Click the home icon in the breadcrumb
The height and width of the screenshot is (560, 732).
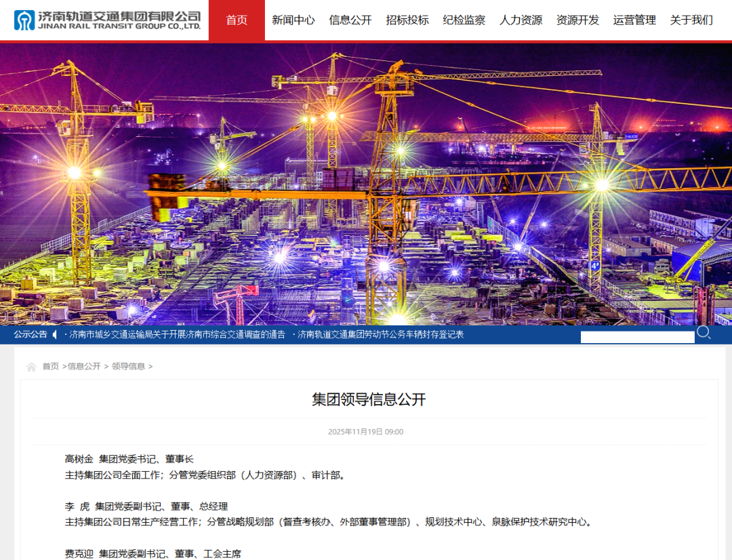(x=30, y=365)
